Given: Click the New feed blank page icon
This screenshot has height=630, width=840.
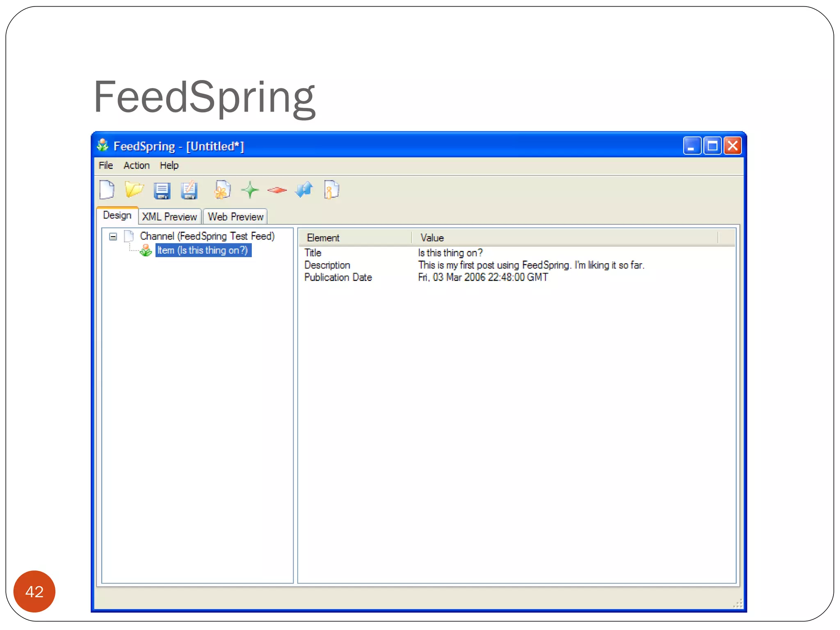Looking at the screenshot, I should pos(107,190).
